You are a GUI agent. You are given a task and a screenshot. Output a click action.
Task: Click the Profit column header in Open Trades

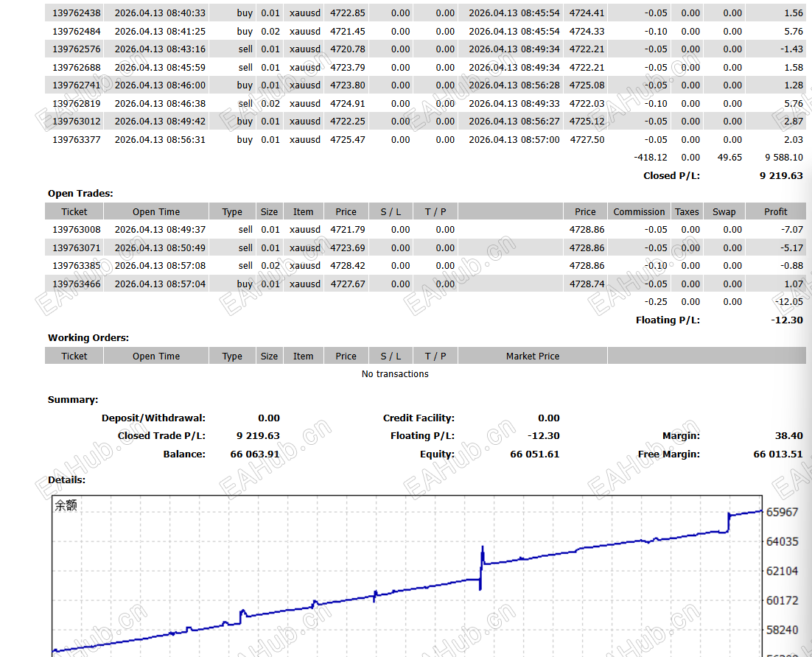775,211
